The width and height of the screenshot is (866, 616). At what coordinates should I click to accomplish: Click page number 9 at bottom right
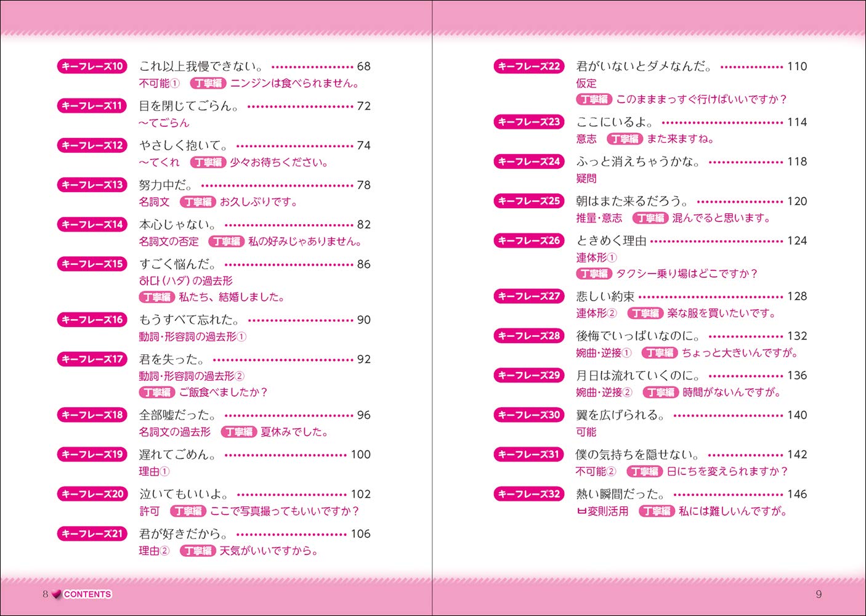click(x=819, y=594)
